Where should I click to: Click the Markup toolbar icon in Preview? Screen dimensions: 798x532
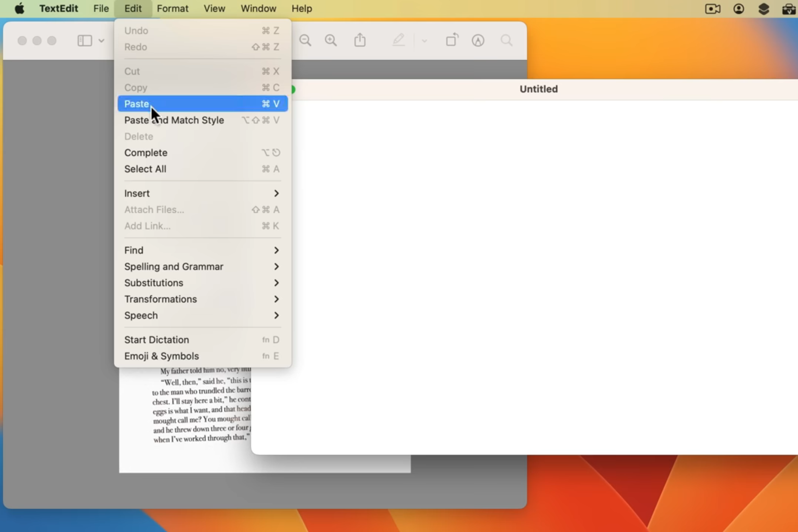point(478,40)
